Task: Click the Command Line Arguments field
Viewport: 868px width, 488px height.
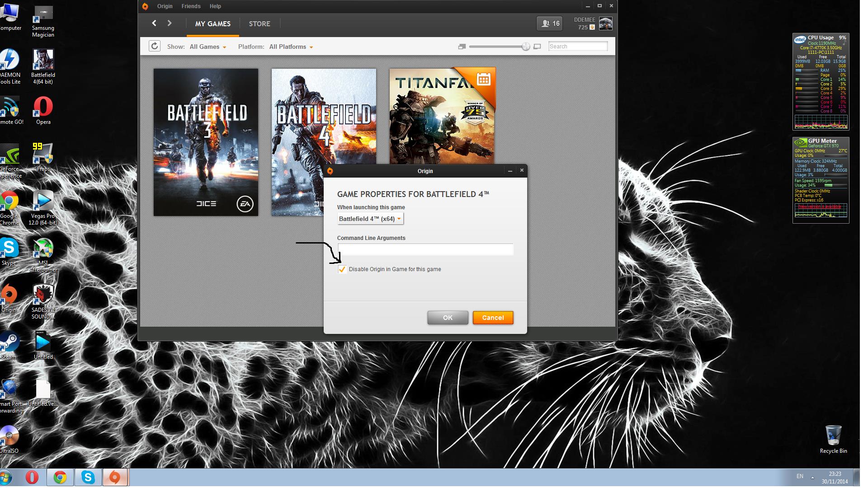Action: 425,249
